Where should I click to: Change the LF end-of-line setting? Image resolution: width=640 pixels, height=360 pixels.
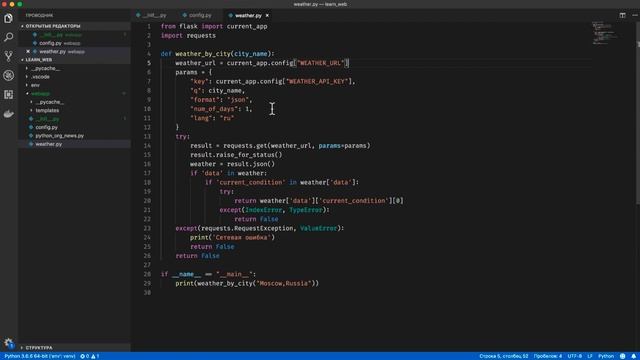point(590,356)
